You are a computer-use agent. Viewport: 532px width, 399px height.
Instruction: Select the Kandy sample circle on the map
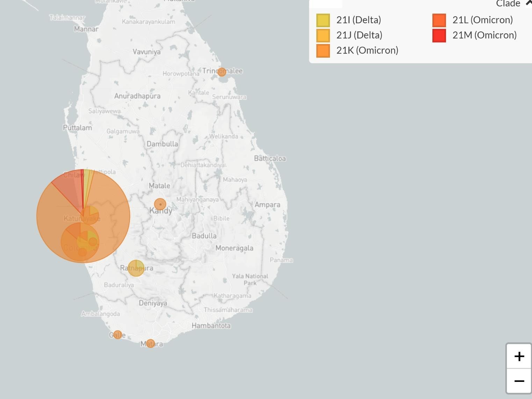(160, 204)
